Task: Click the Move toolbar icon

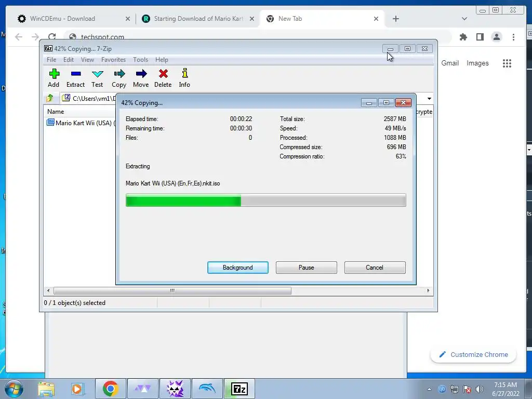Action: click(x=141, y=78)
